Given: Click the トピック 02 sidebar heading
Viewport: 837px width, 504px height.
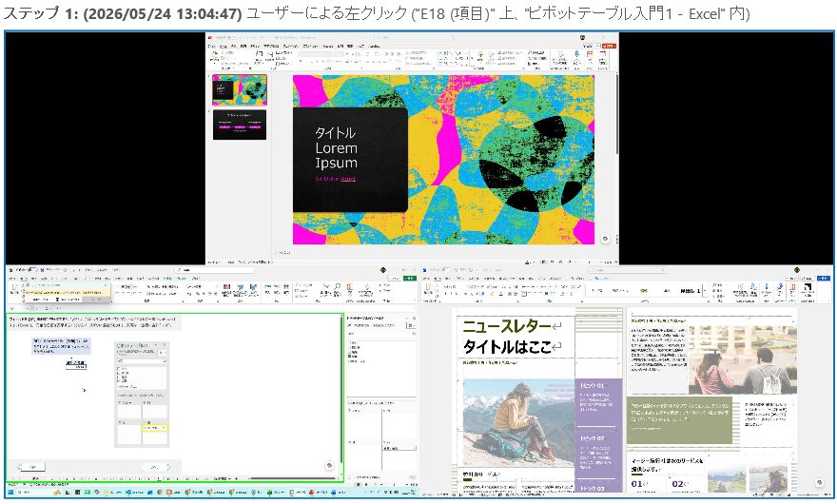Looking at the screenshot, I should [592, 438].
